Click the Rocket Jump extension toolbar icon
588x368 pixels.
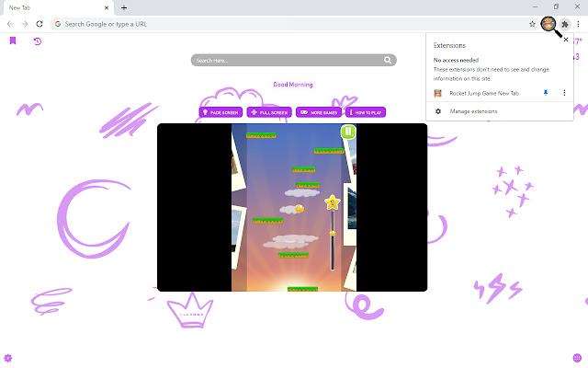548,24
